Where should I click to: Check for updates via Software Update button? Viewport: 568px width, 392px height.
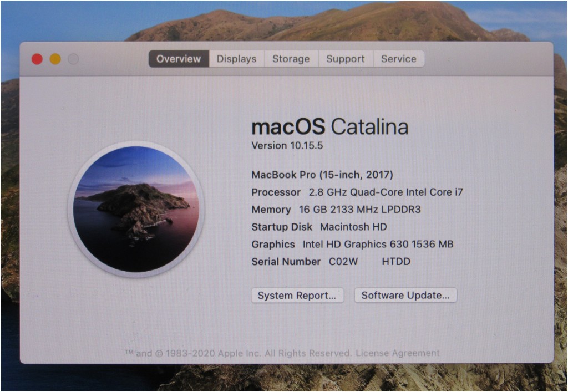click(x=405, y=296)
